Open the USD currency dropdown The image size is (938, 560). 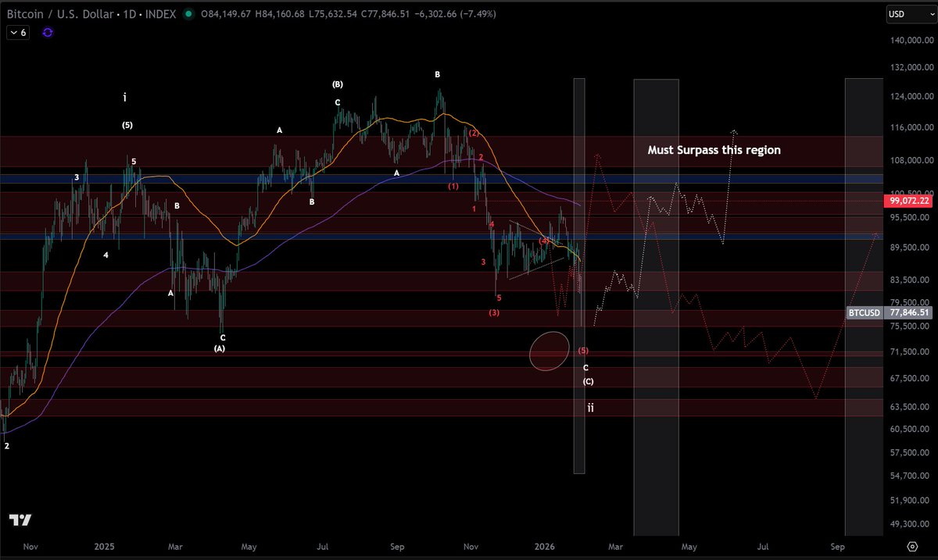click(x=911, y=13)
